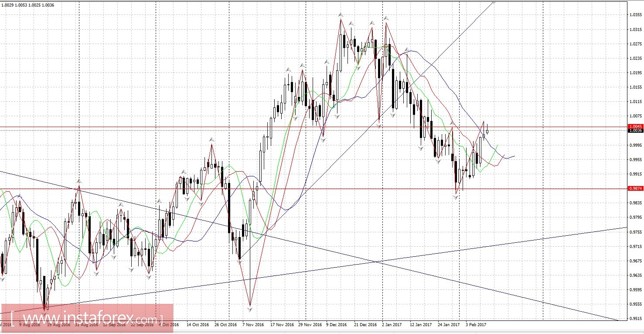The image size is (644, 334).
Task: Select the red 0.9874 price level tag
Action: [635, 188]
